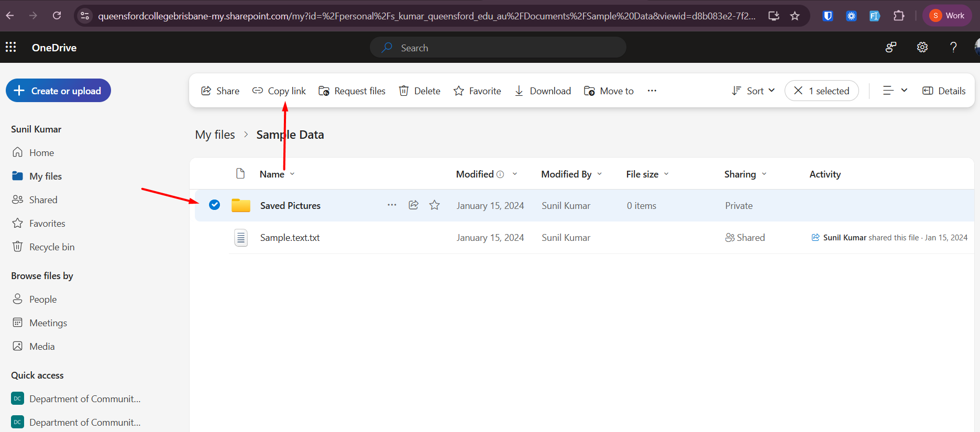Toggle the Details pane

click(x=944, y=91)
